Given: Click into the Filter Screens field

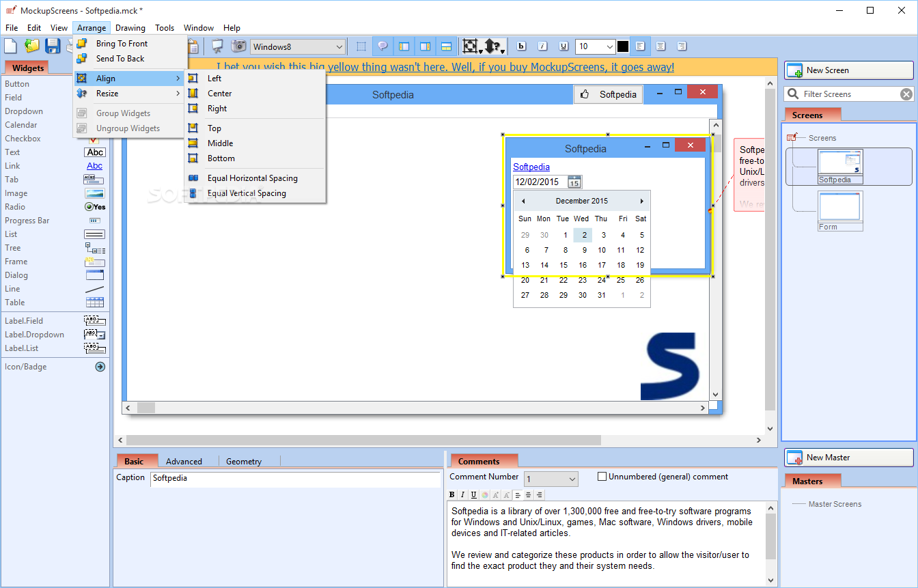Looking at the screenshot, I should [x=849, y=94].
